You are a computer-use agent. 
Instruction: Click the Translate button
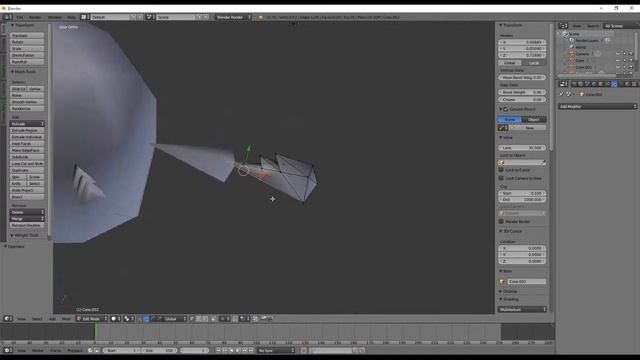[27, 36]
